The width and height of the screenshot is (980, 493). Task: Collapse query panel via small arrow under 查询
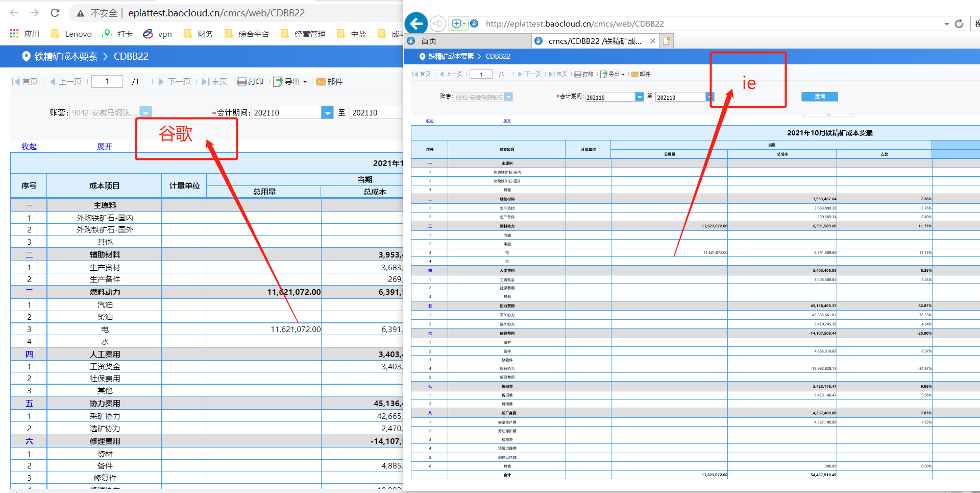(829, 114)
